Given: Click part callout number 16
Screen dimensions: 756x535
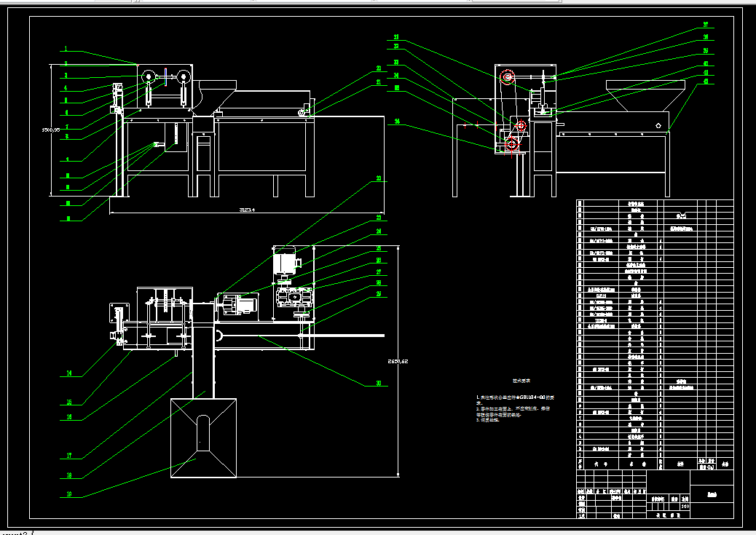Looking at the screenshot, I should 69,417.
